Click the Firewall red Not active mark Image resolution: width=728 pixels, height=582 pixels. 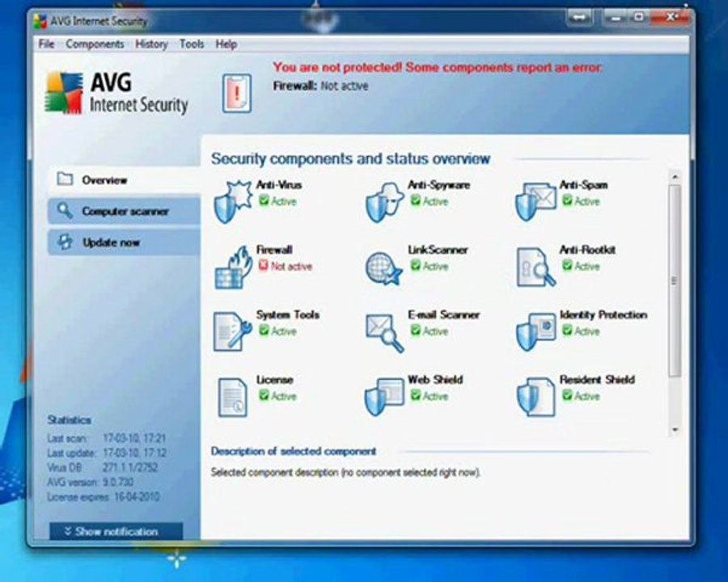[263, 265]
